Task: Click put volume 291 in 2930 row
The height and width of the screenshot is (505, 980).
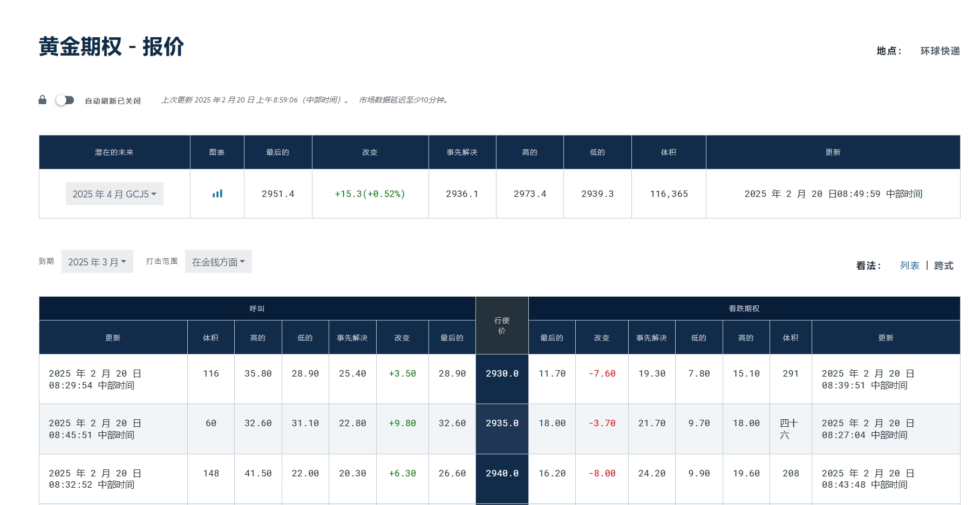Action: [791, 373]
